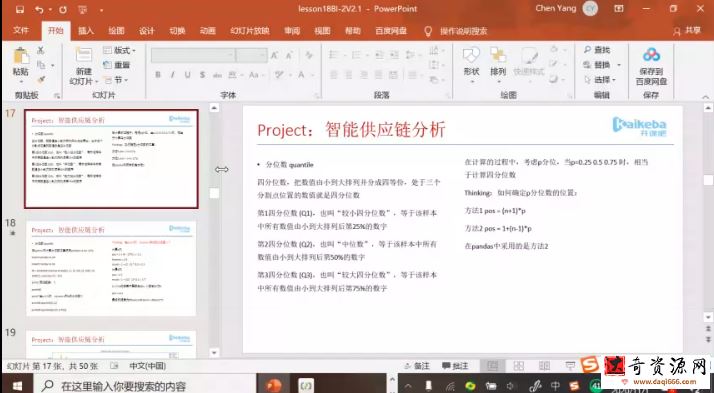
Task: Open the Select (选择) dropdown
Action: coord(600,80)
